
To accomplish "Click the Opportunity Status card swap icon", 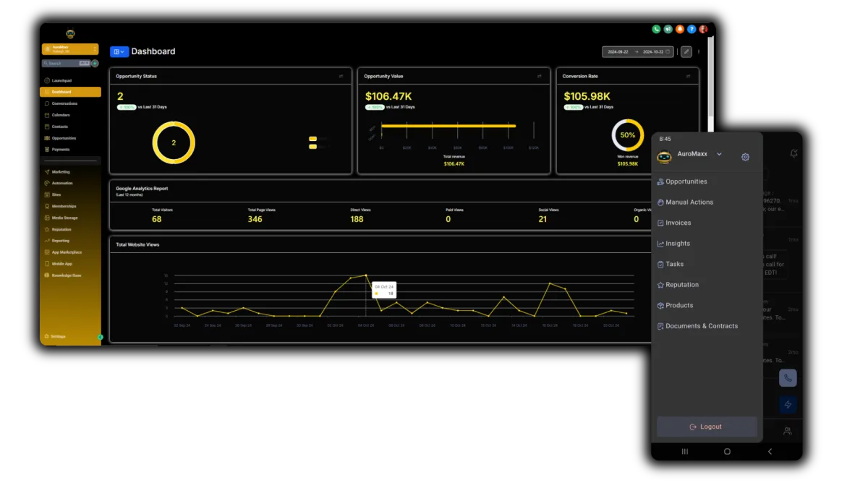I will point(341,76).
